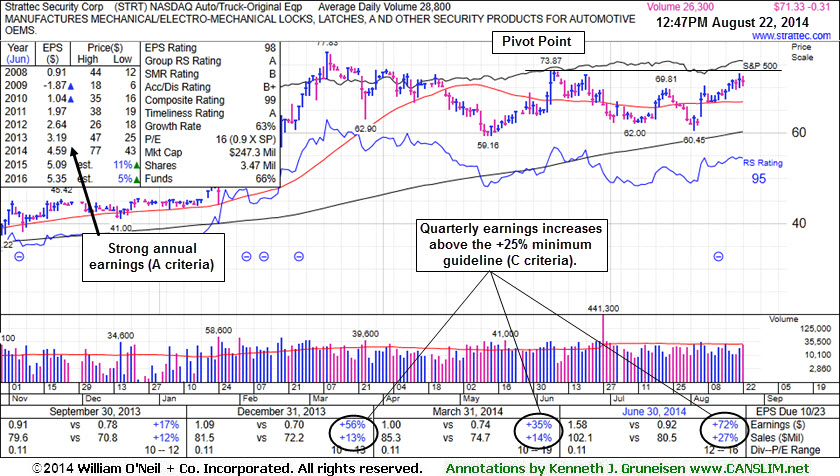Select the 2012 annual earnings row
This screenshot has width=840, height=476.
(x=70, y=125)
